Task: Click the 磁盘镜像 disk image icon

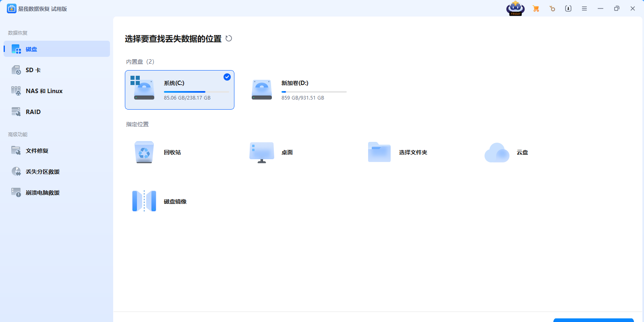Action: 144,201
